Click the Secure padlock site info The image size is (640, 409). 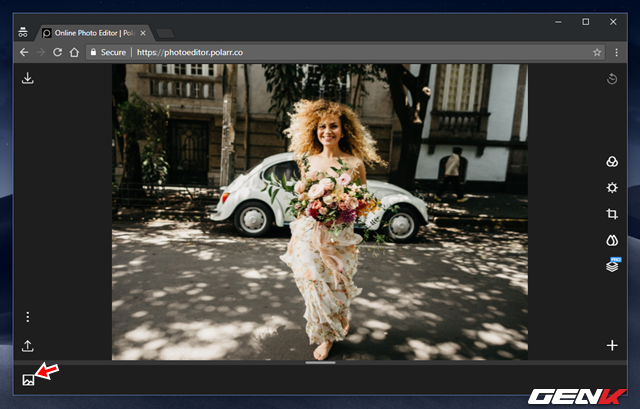109,52
